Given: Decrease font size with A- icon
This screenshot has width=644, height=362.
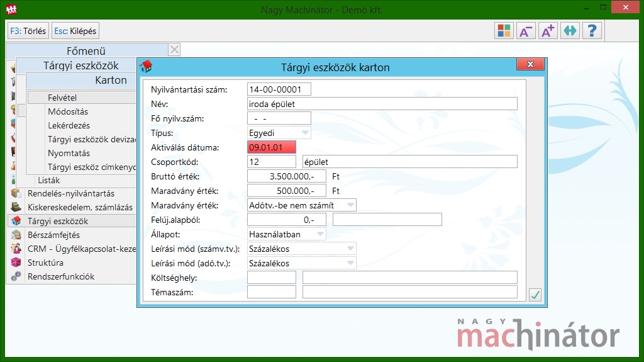Looking at the screenshot, I should (526, 31).
